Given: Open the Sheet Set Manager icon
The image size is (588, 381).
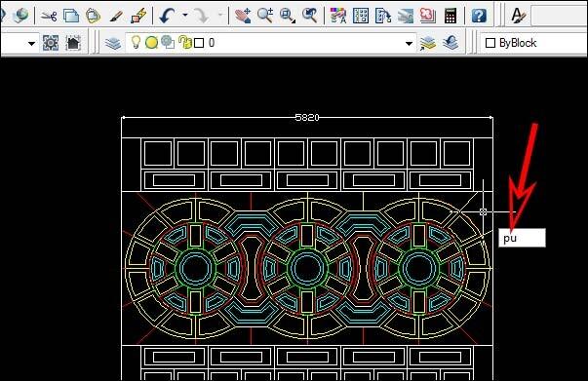Looking at the screenshot, I should (x=406, y=16).
